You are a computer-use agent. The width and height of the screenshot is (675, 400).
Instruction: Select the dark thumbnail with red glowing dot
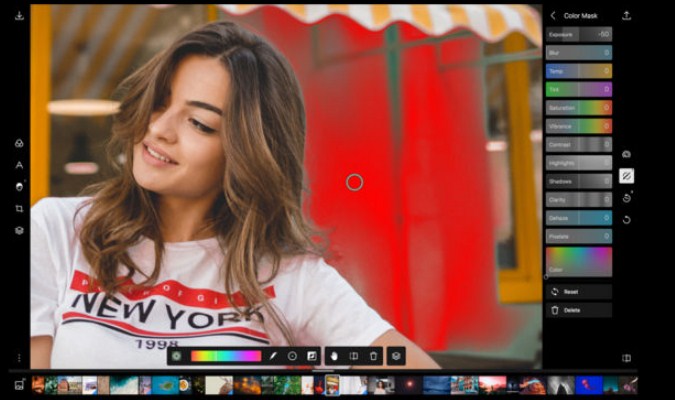(x=409, y=385)
